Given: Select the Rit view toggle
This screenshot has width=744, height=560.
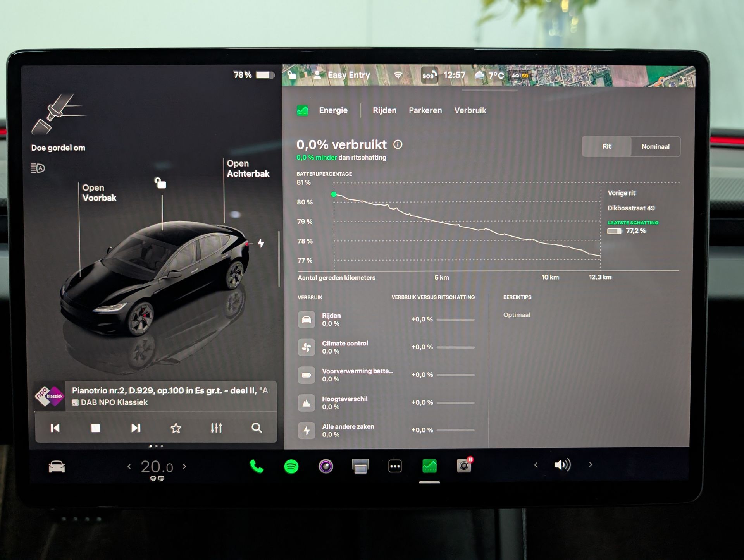Looking at the screenshot, I should click(606, 147).
